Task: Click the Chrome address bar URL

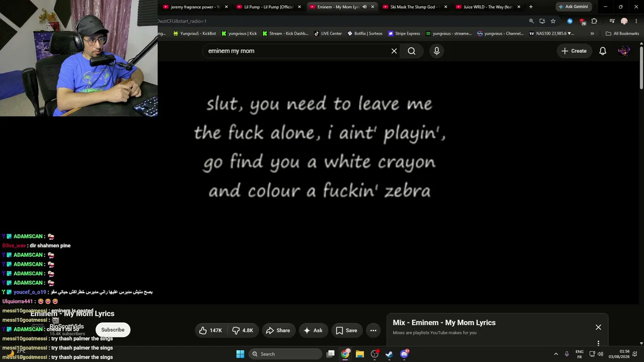Action: [182, 21]
